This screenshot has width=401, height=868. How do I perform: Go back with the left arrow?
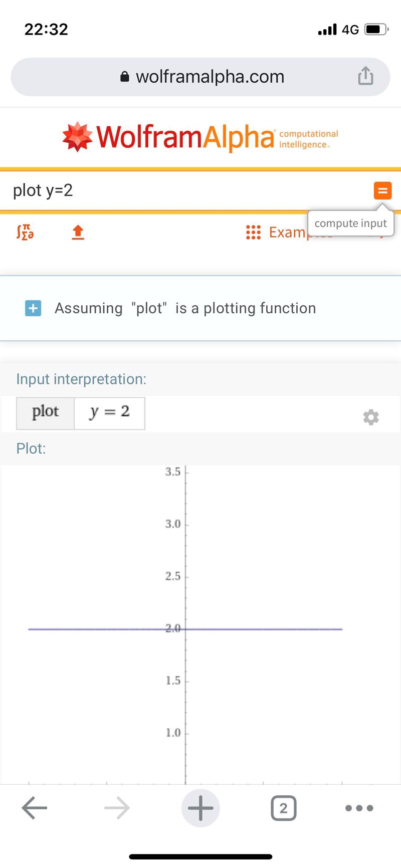coord(34,808)
